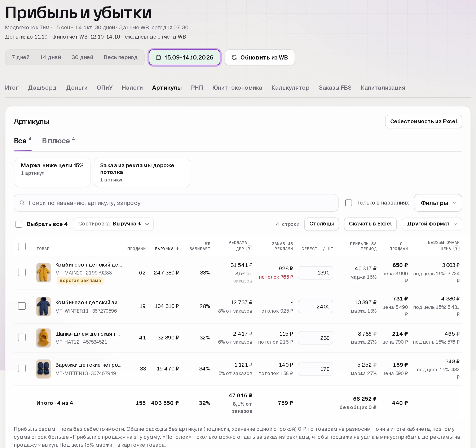
Task: Click Скачать в Excel button
Action: (370, 224)
